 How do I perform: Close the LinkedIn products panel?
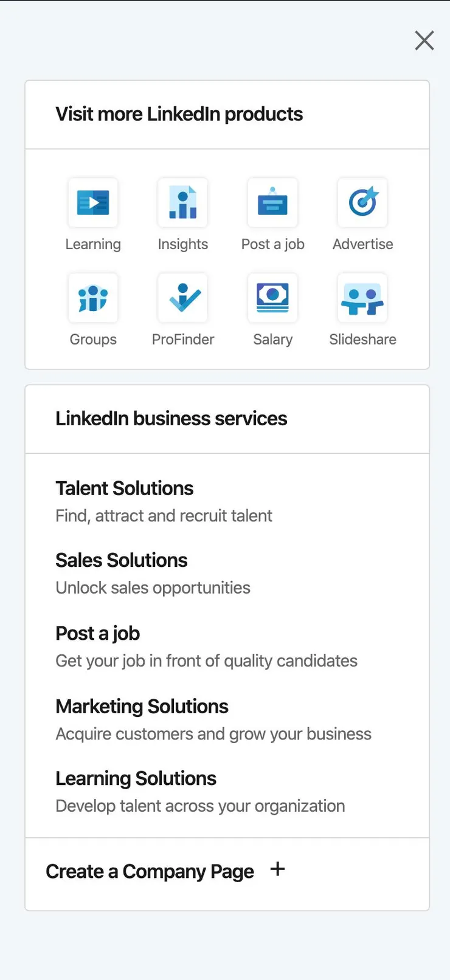click(424, 41)
